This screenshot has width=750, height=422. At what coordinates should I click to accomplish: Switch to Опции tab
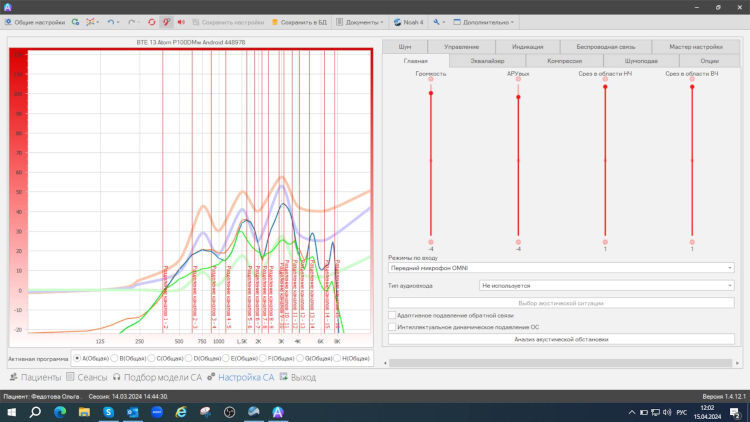pos(709,61)
